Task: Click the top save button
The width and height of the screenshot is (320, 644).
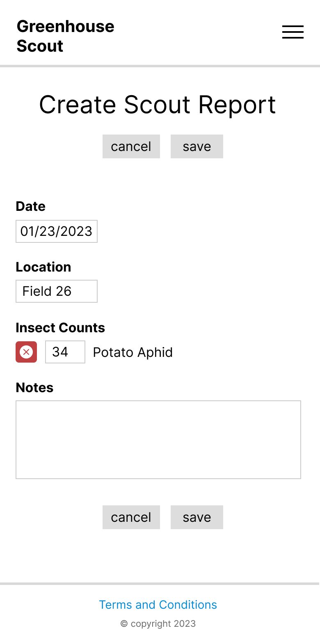Action: pyautogui.click(x=197, y=146)
